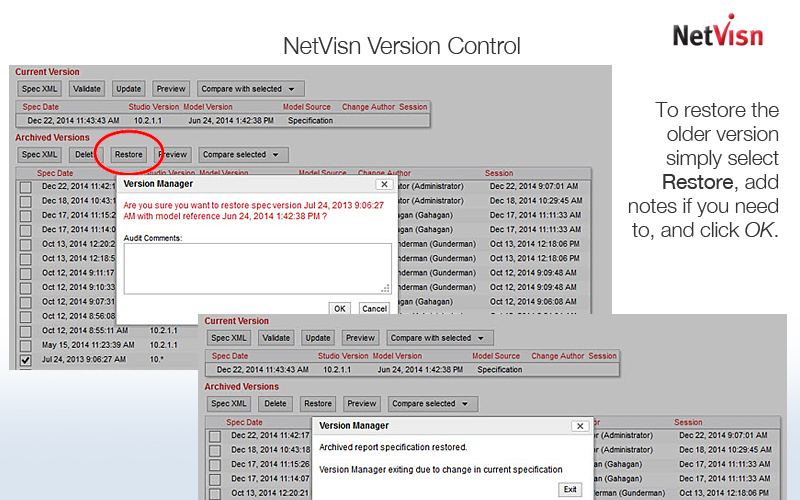Click Validate in the upper screenshot's Current Version

pyautogui.click(x=87, y=89)
